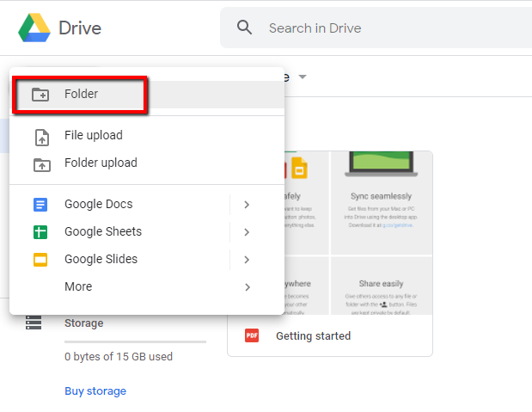Screen dimensions: 532x412
Task: Select Google Slides menu entry
Action: click(119, 260)
